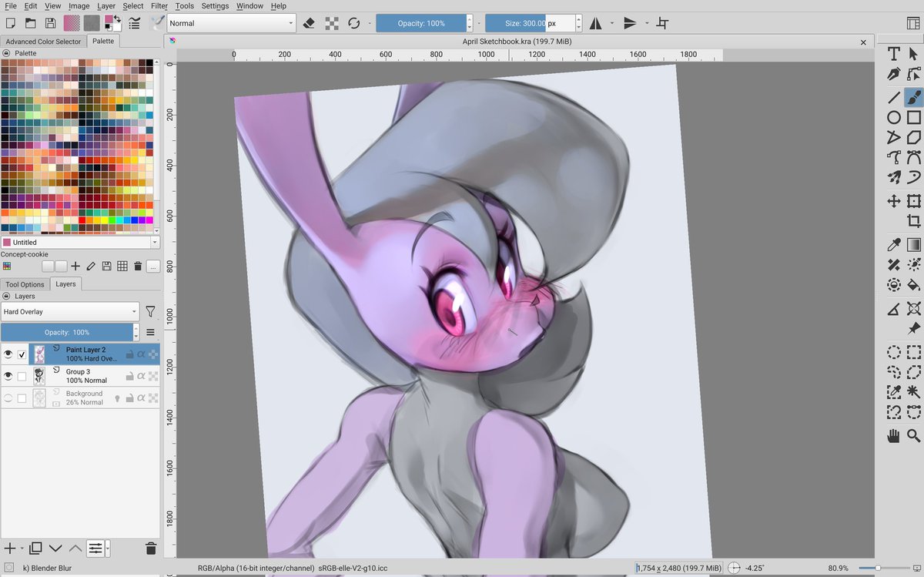Open the Layer menu

tap(105, 5)
